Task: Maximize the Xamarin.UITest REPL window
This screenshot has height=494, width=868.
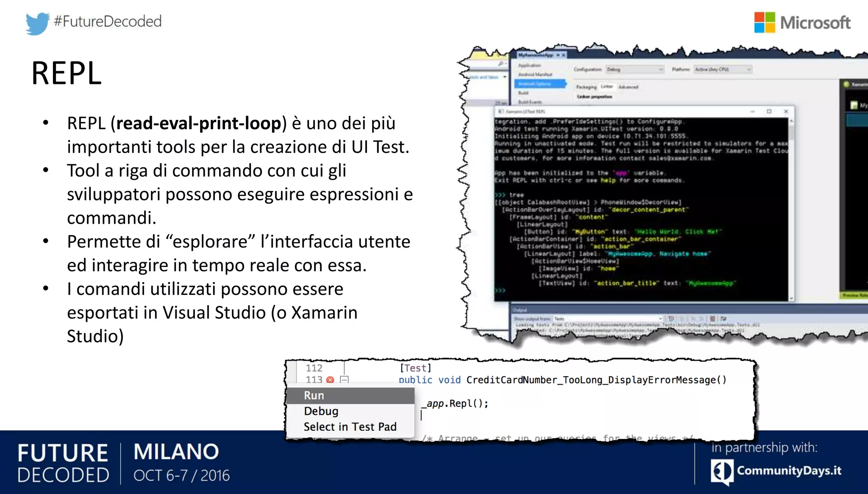Action: (x=769, y=111)
